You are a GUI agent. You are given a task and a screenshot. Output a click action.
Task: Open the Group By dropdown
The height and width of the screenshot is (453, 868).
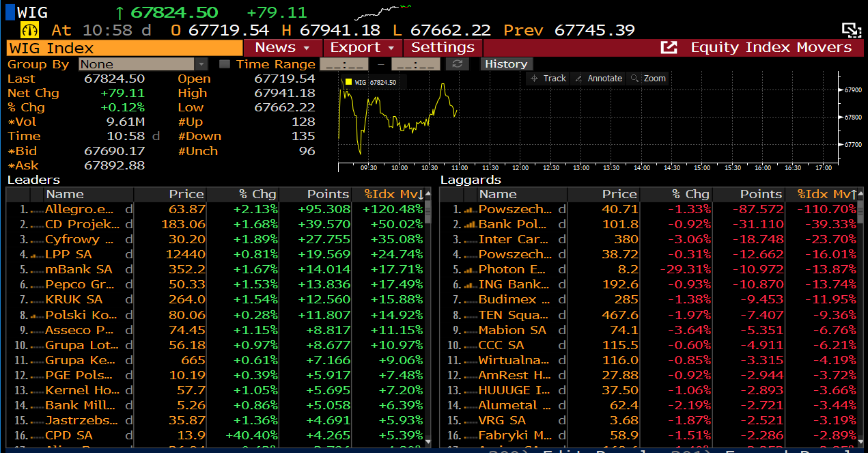pos(143,64)
